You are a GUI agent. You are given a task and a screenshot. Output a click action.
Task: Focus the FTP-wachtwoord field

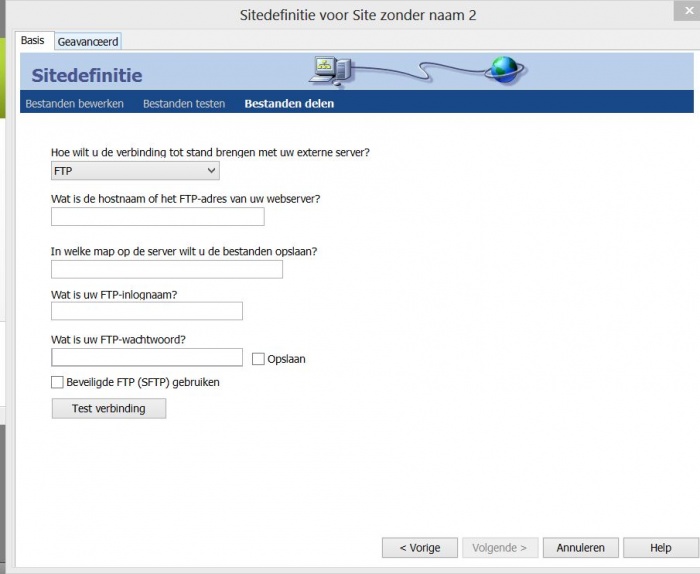click(x=147, y=358)
